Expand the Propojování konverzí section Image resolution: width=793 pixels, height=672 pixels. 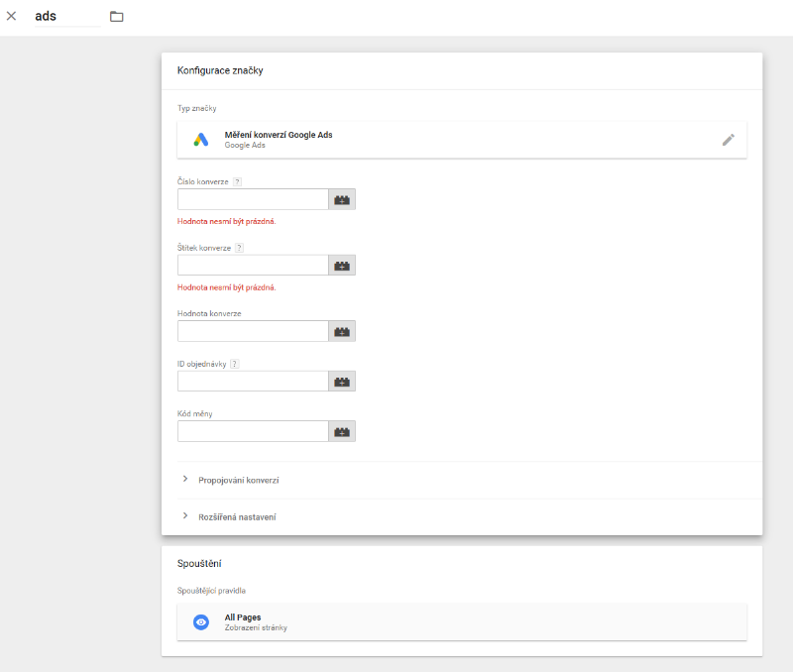[238, 480]
